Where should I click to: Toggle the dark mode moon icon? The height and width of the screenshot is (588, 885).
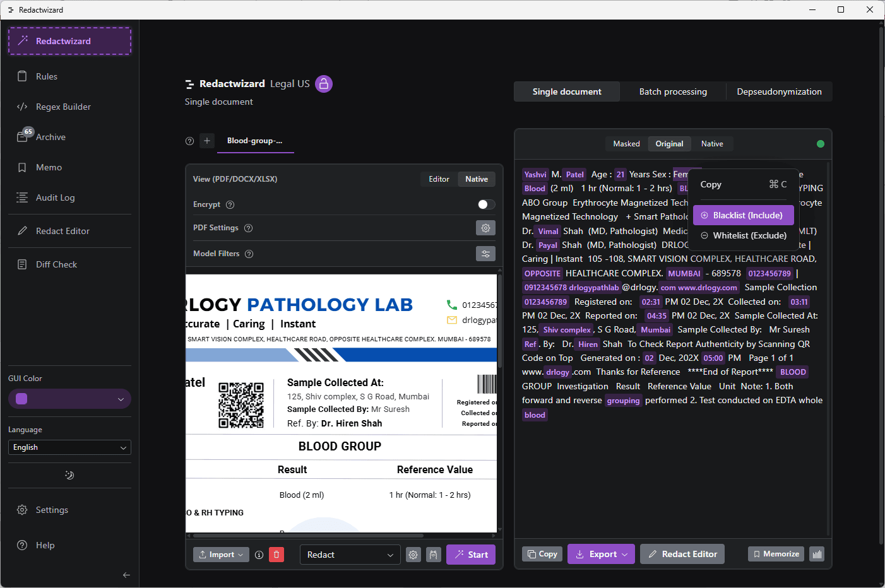click(x=69, y=475)
